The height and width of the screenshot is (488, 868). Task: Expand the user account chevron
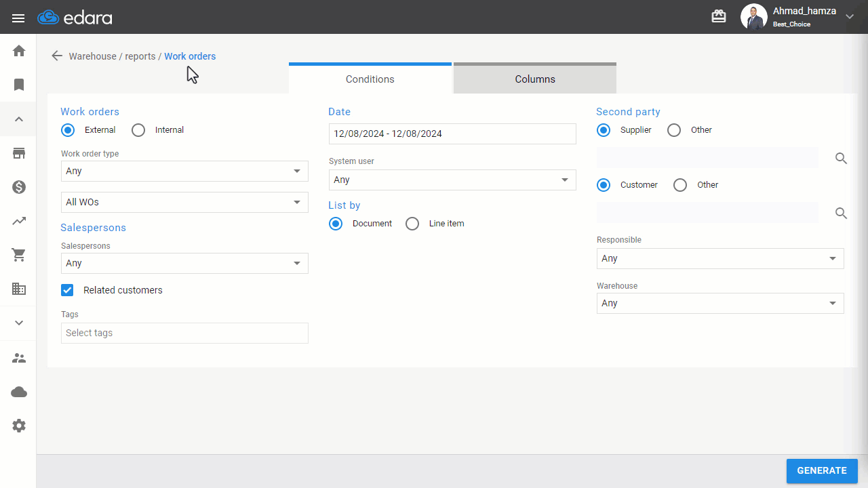(x=850, y=17)
